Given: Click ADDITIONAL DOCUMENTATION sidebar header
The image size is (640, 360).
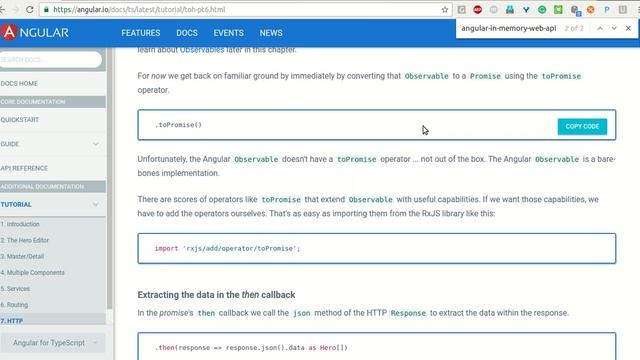Looking at the screenshot, I should 53,187.
